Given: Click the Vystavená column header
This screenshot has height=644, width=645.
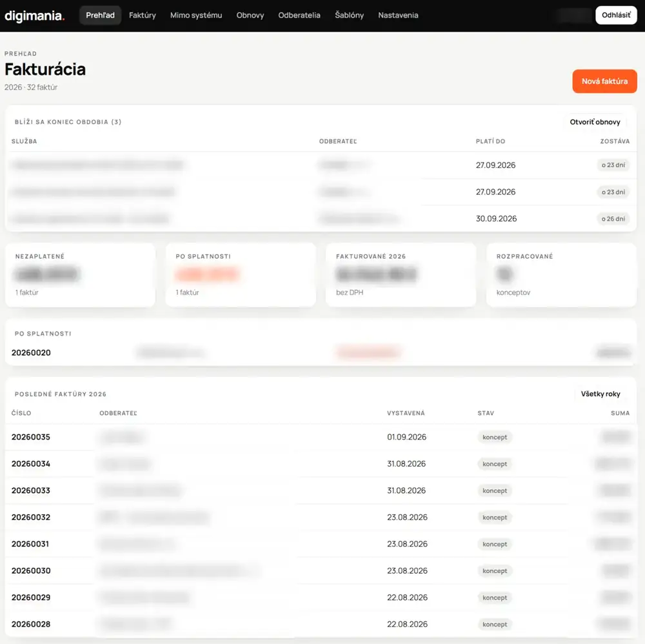Looking at the screenshot, I should pos(406,413).
